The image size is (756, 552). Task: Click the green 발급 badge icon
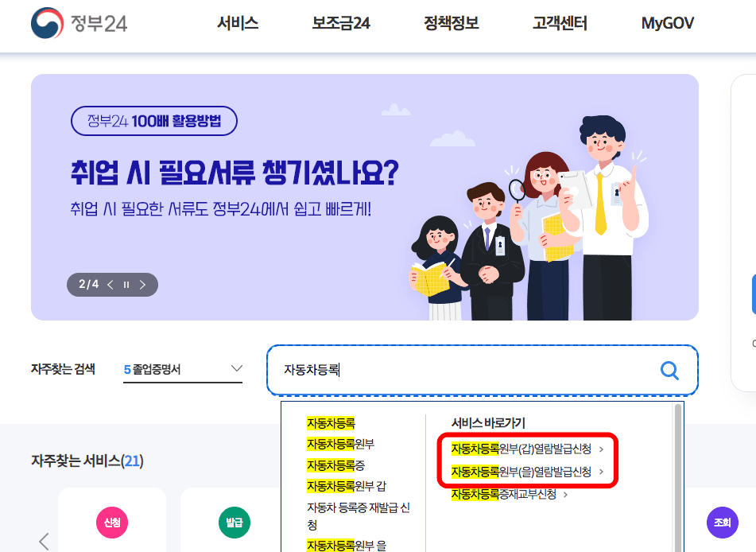pos(235,522)
